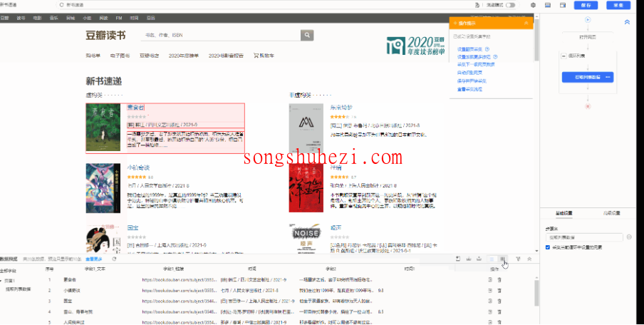Click the red workflow end node
This screenshot has height=325, width=644.
point(588,106)
